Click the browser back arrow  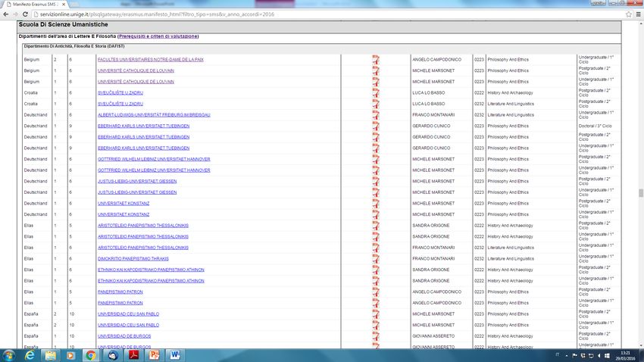click(8, 14)
